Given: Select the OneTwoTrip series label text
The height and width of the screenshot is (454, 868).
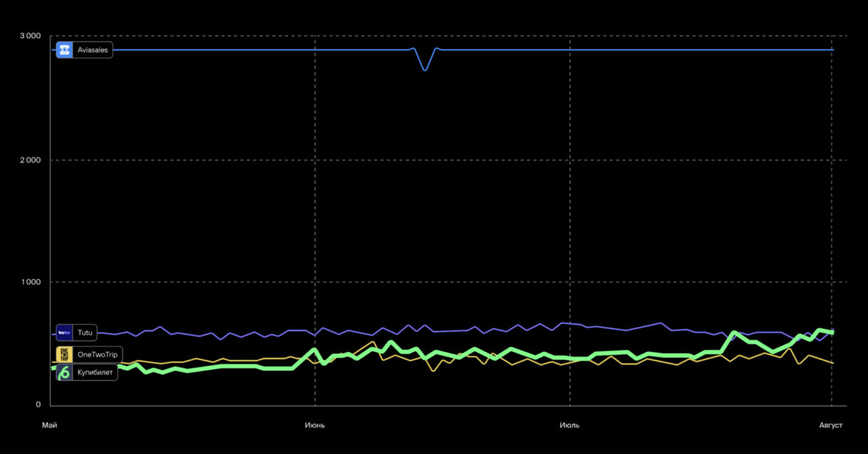Looking at the screenshot, I should 97,354.
